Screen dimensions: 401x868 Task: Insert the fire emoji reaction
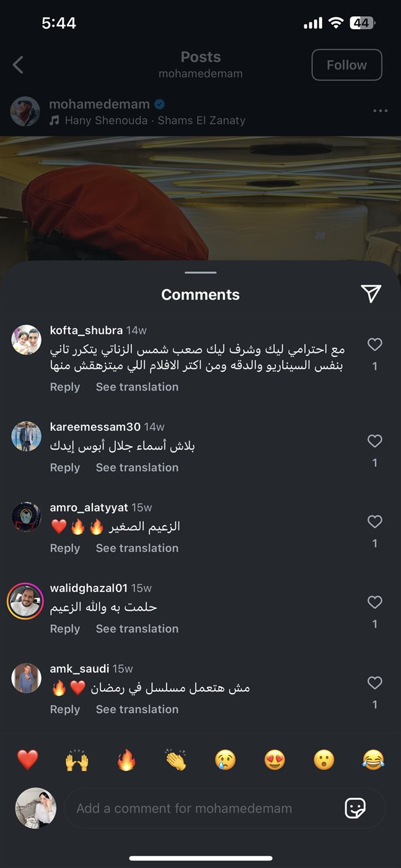pyautogui.click(x=126, y=759)
